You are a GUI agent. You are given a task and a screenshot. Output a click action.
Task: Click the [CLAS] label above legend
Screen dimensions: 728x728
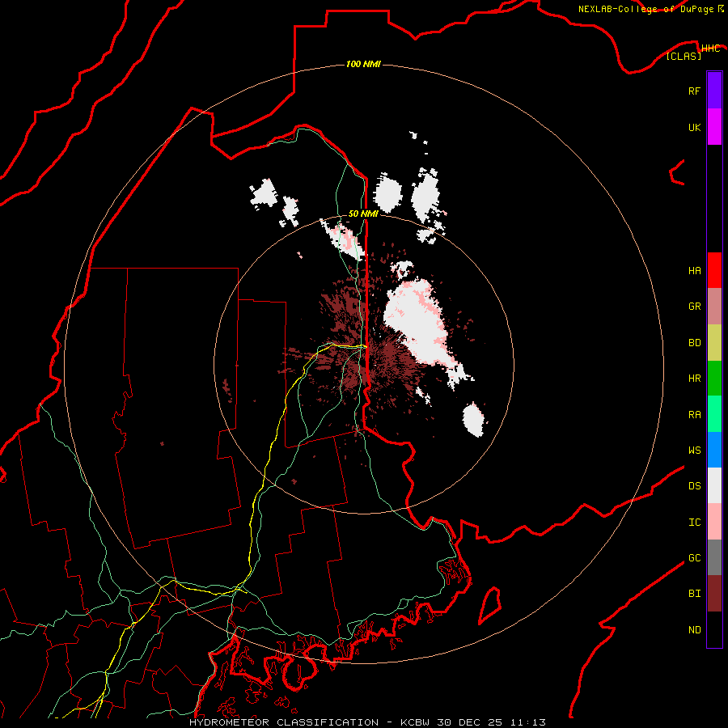[x=684, y=56]
